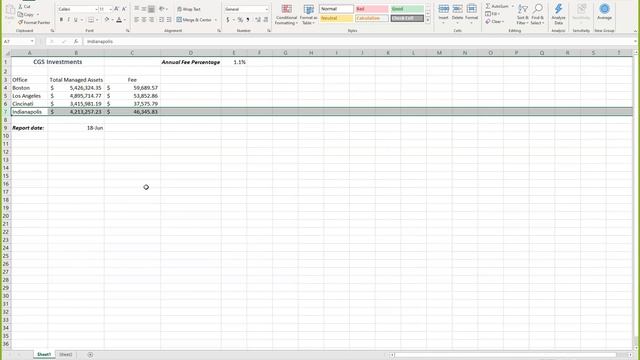Click the Name Box showing A7

coord(19,42)
